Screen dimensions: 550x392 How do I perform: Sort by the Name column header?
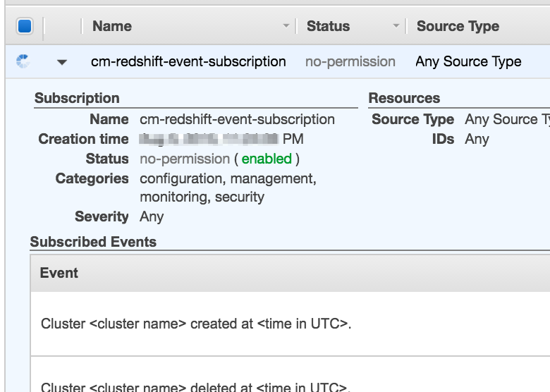coord(112,26)
